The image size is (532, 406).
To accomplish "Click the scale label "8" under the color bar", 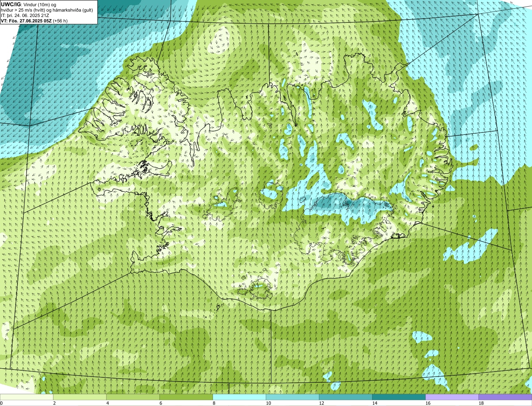I will [214, 403].
